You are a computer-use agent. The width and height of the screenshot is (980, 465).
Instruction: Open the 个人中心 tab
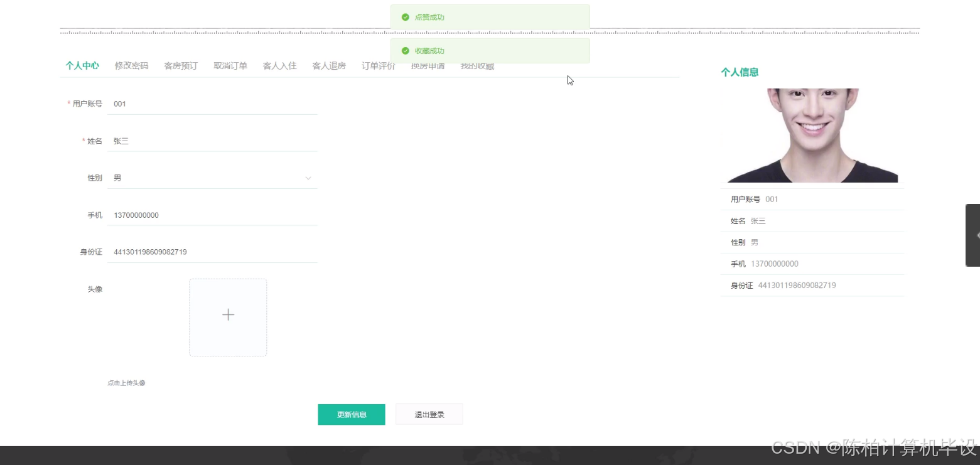coord(82,65)
